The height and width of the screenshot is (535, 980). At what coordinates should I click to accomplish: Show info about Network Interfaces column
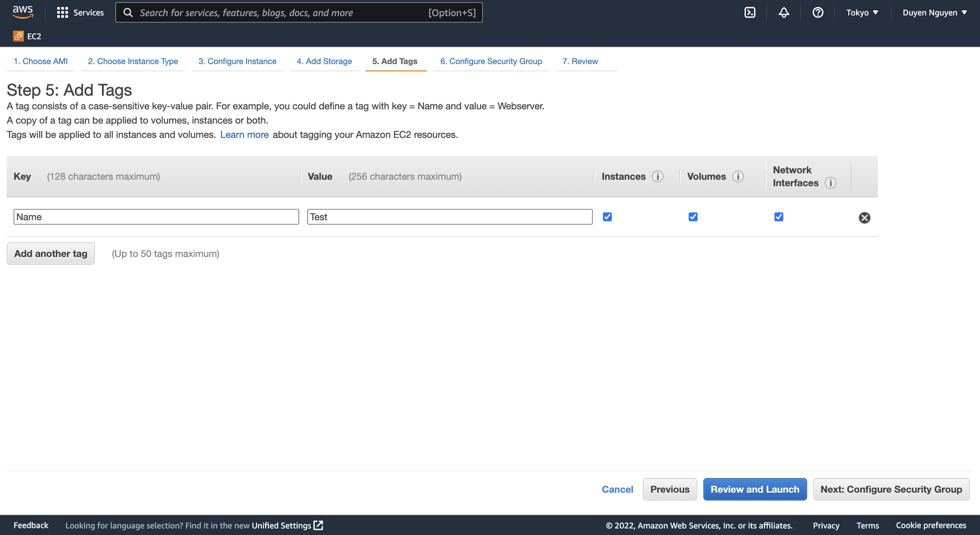click(x=831, y=183)
